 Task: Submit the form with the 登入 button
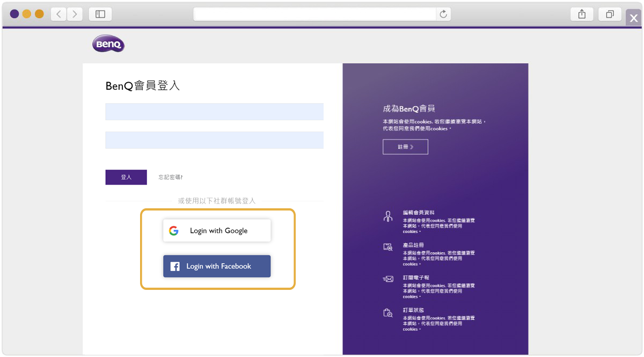[x=126, y=177]
